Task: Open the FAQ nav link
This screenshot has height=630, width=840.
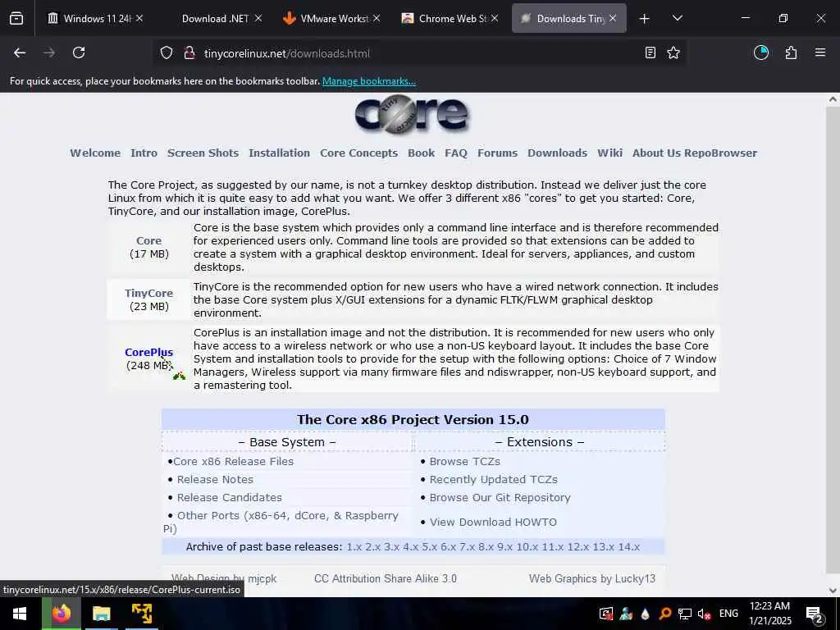Action: click(456, 153)
